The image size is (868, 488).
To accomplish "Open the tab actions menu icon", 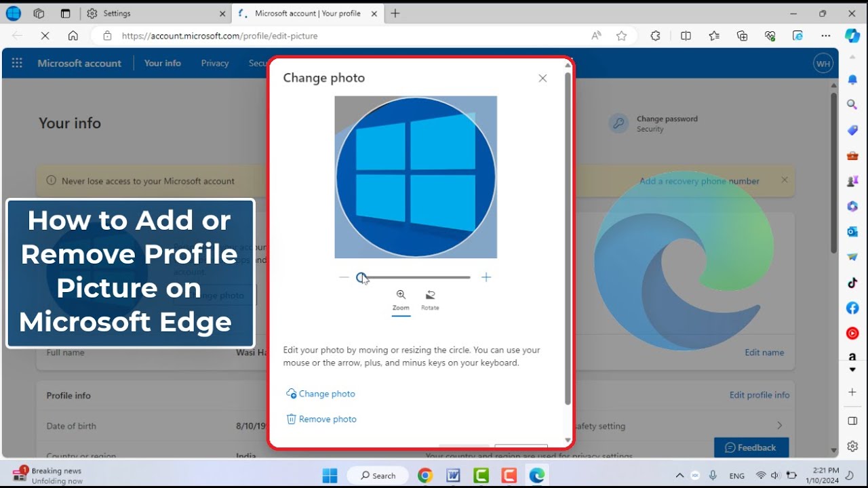I will [65, 14].
